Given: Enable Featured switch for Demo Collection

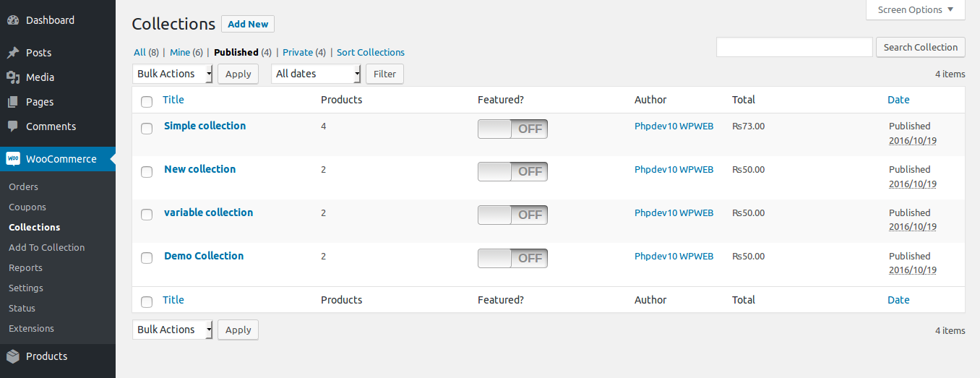Looking at the screenshot, I should [512, 259].
